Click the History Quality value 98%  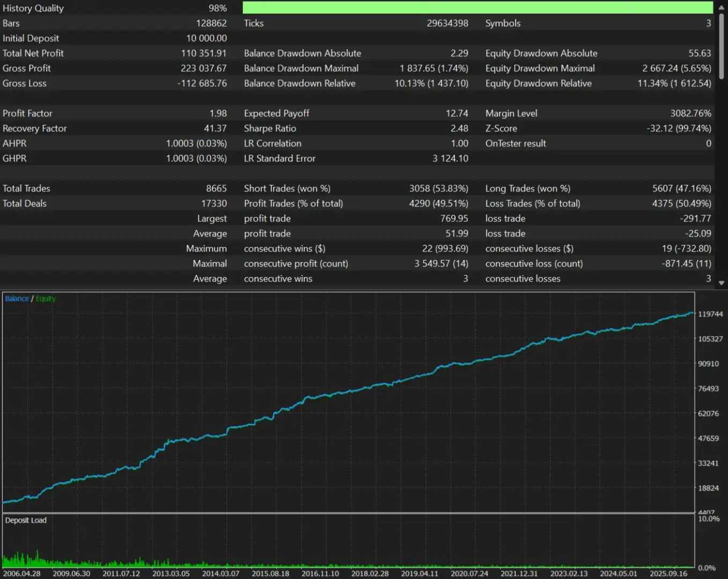coord(218,8)
